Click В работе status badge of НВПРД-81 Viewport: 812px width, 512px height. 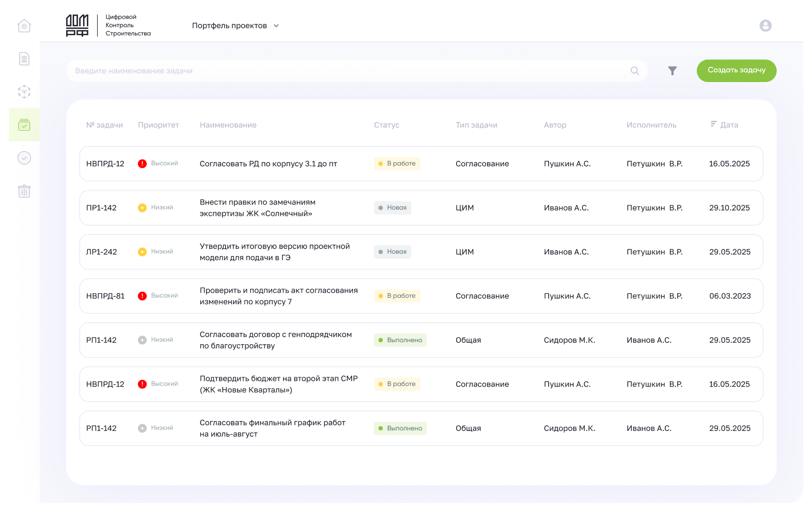397,296
